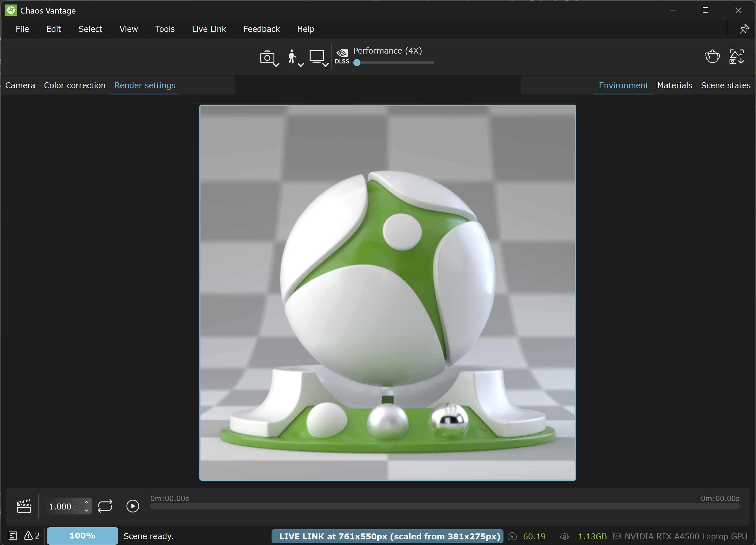Click the "Performance (4X)" DLSS mode label
This screenshot has width=756, height=545.
pos(387,51)
